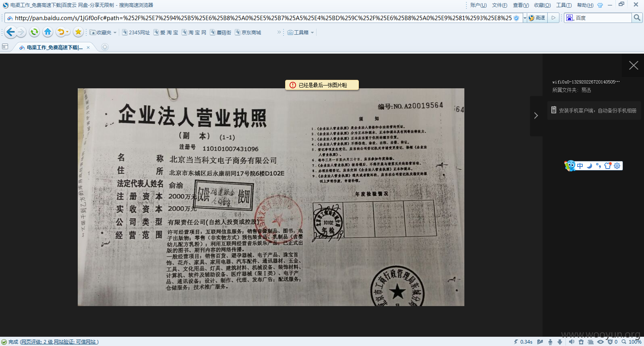
Task: Close the 电渠工作 tab
Action: pos(88,47)
